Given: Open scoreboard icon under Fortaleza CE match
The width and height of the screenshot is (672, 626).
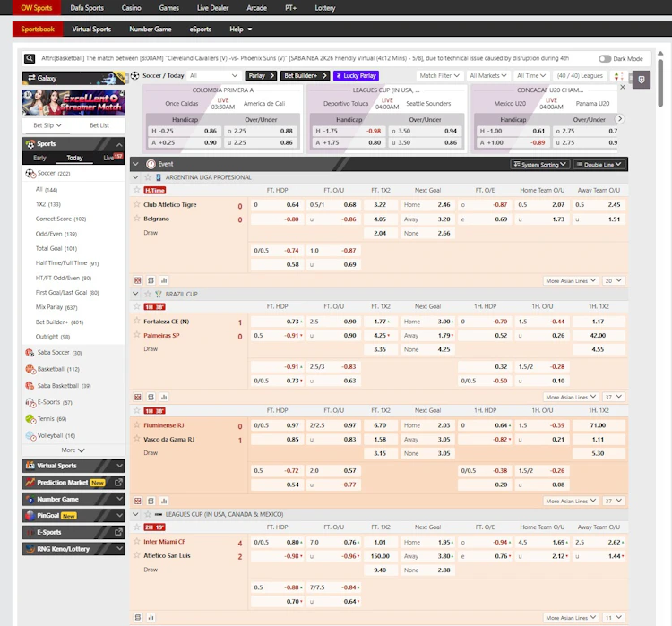Looking at the screenshot, I should coord(138,397).
